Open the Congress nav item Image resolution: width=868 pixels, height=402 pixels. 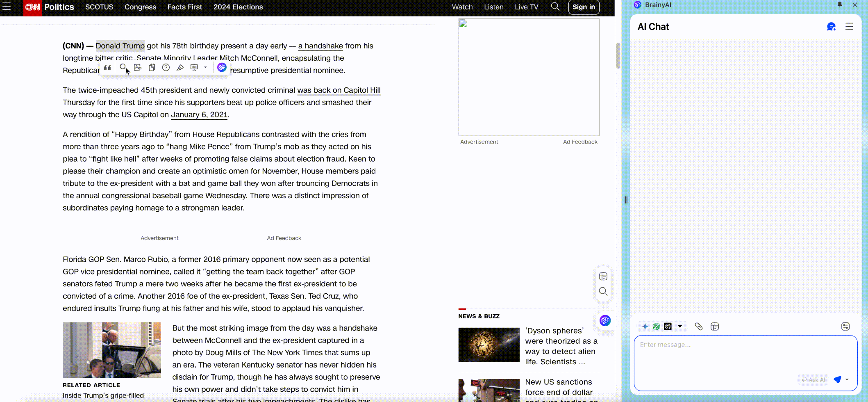(x=140, y=7)
